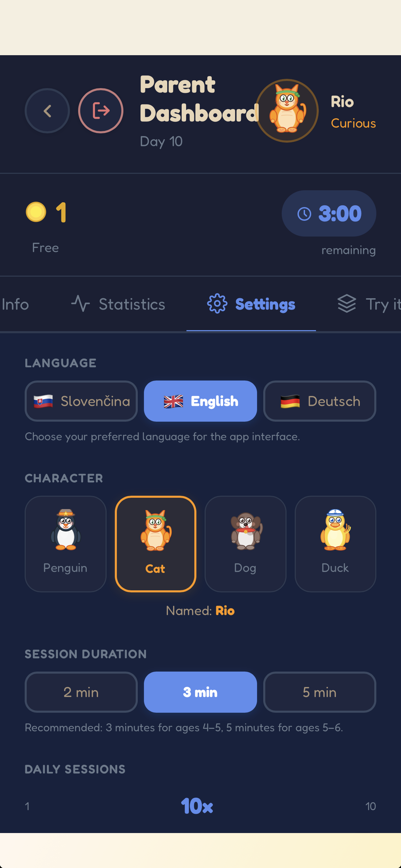
Task: Tap the back chevron button
Action: (47, 111)
